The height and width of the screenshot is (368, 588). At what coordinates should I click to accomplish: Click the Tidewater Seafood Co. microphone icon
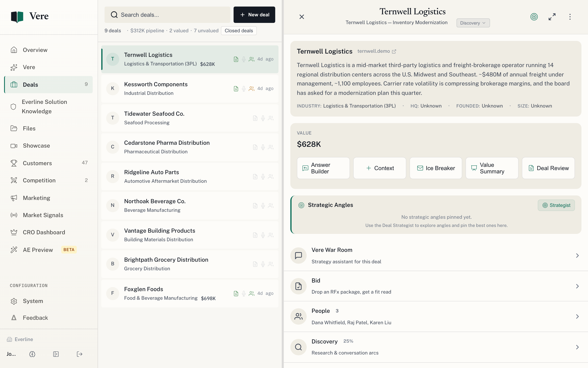pyautogui.click(x=263, y=118)
